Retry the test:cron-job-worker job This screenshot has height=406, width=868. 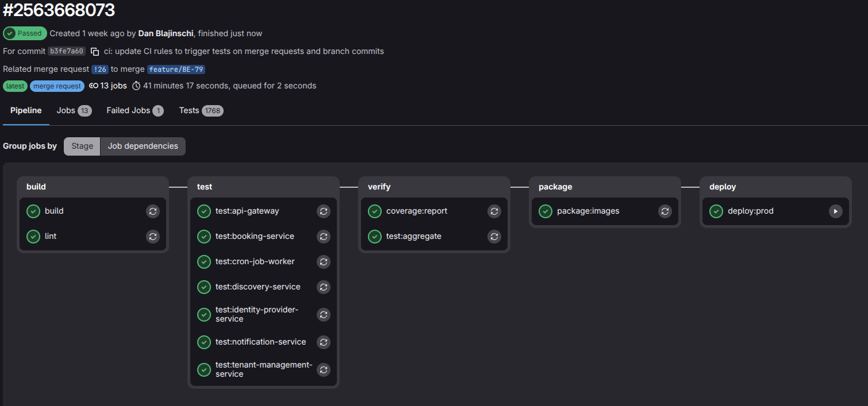tap(324, 261)
